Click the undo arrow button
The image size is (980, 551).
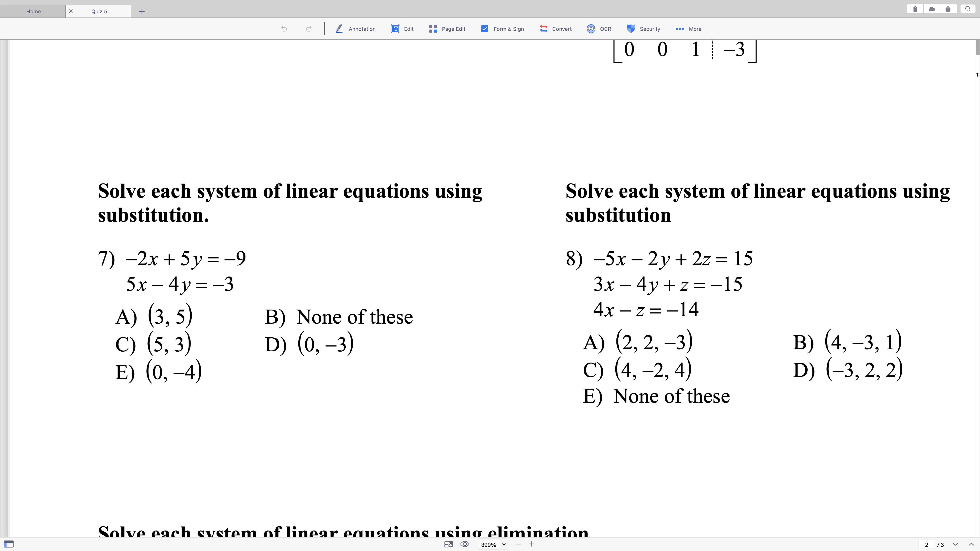pyautogui.click(x=284, y=28)
